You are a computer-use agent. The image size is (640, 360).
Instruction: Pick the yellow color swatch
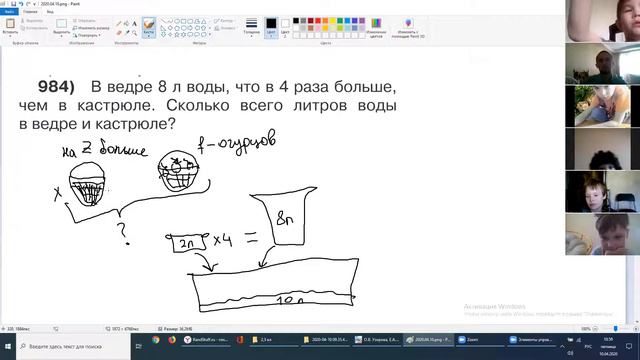[x=333, y=20]
